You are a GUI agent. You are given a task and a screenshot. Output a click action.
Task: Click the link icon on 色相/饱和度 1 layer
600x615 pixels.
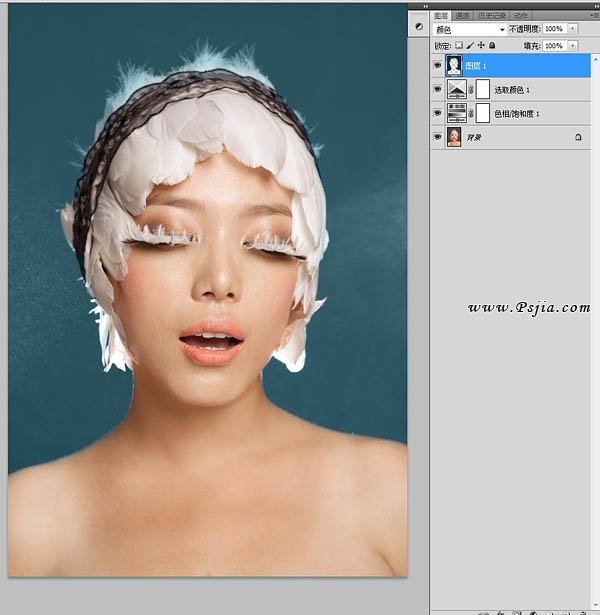[471, 113]
